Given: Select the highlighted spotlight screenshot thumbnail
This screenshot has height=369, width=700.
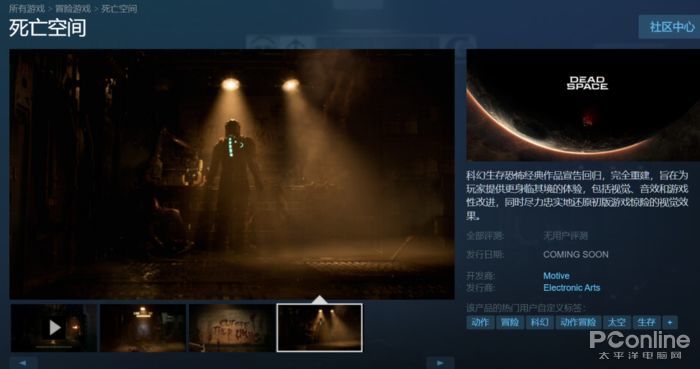Looking at the screenshot, I should pos(320,328).
